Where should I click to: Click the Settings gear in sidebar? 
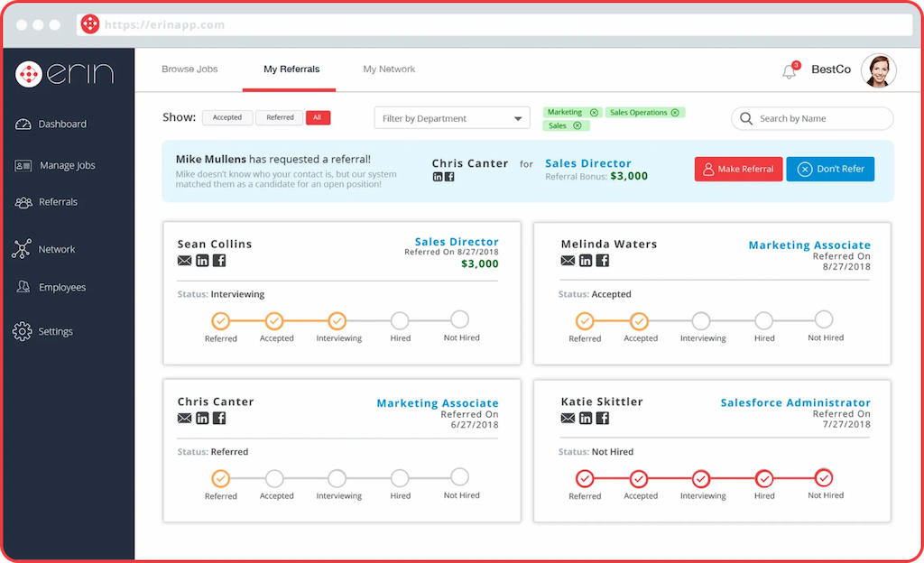(23, 331)
